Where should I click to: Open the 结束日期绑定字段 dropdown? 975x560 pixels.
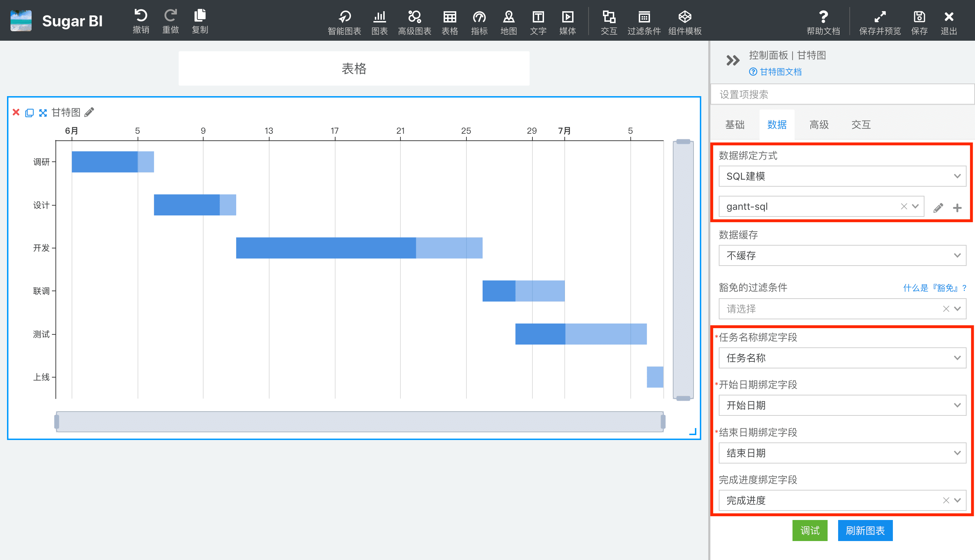tap(842, 453)
